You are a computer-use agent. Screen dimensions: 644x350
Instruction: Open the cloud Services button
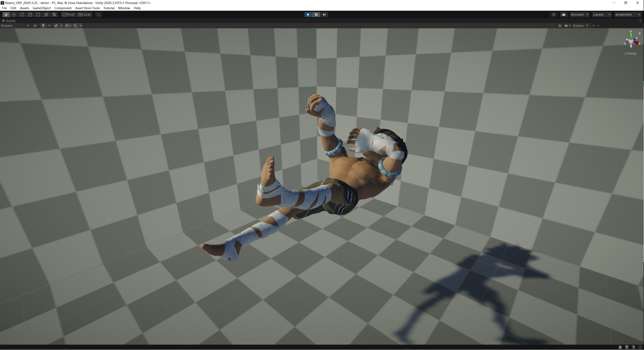coord(564,15)
